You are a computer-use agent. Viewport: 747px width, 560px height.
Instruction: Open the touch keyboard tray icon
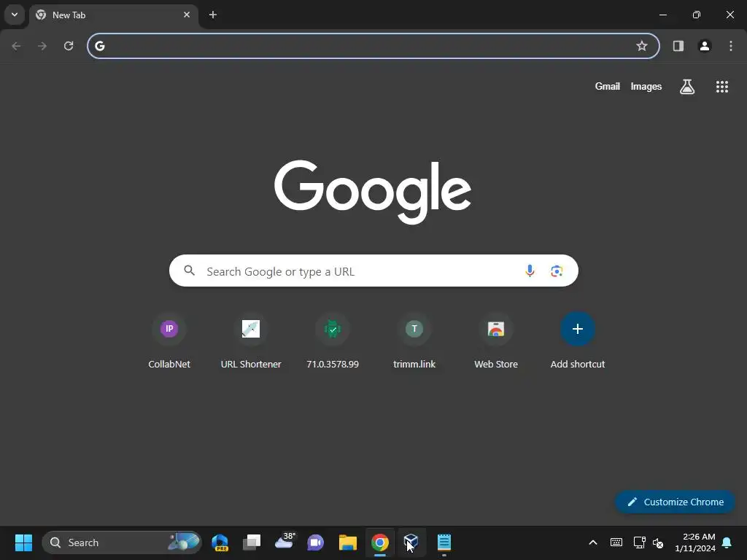[x=616, y=542]
